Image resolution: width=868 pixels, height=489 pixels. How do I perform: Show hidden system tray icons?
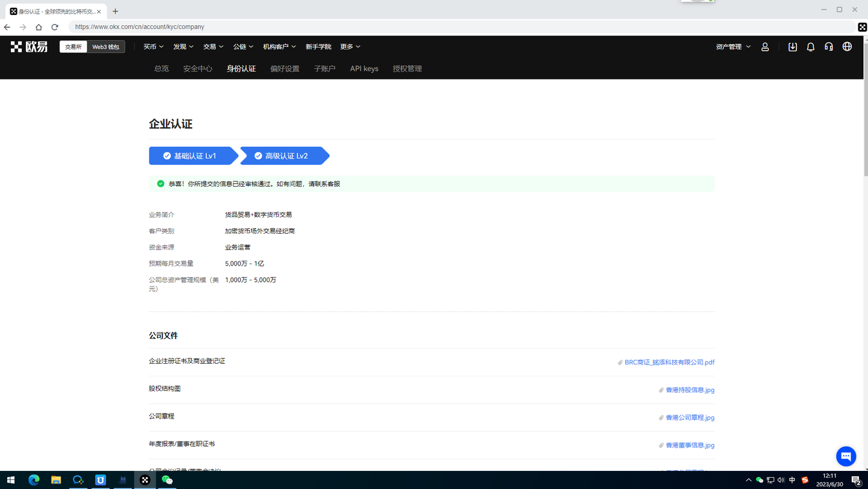point(749,480)
